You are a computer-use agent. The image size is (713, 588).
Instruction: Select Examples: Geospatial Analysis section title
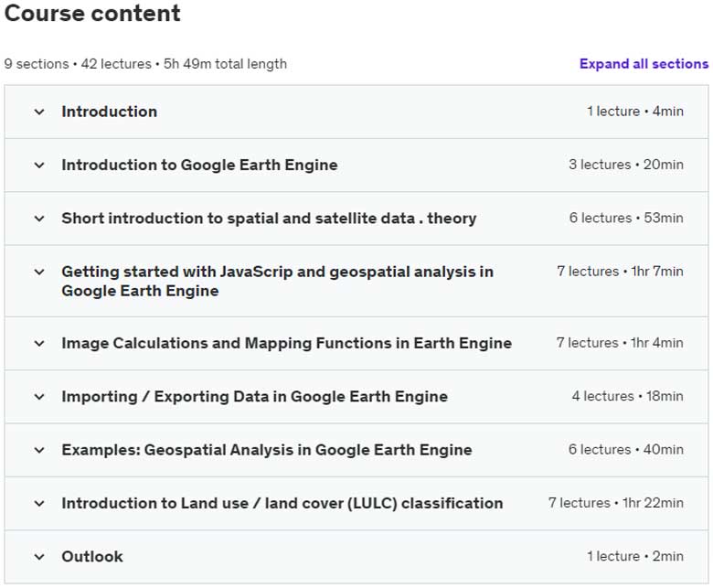(x=267, y=450)
